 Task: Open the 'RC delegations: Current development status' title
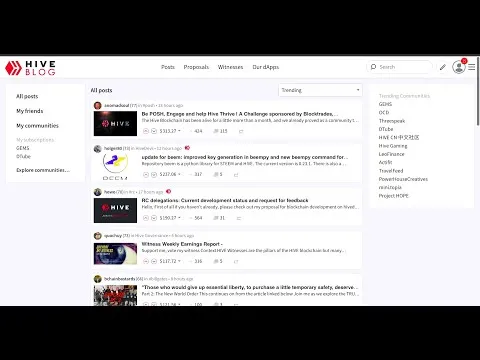(x=225, y=200)
